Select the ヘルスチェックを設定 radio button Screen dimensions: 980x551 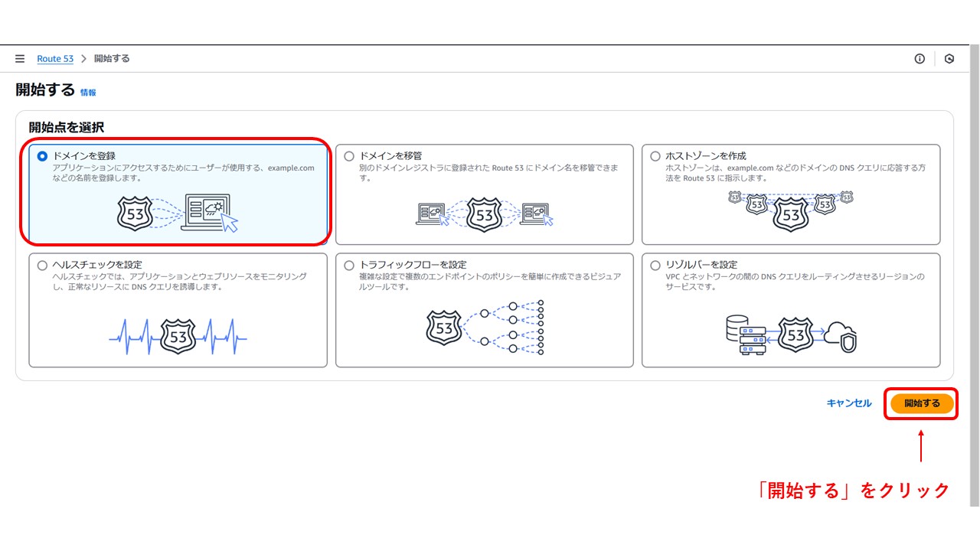pyautogui.click(x=42, y=266)
